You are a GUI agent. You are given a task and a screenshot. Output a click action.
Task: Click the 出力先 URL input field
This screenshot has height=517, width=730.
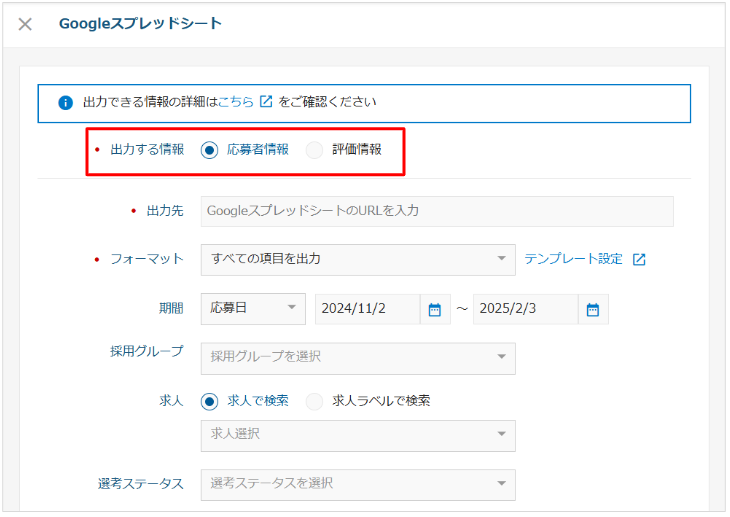(437, 211)
